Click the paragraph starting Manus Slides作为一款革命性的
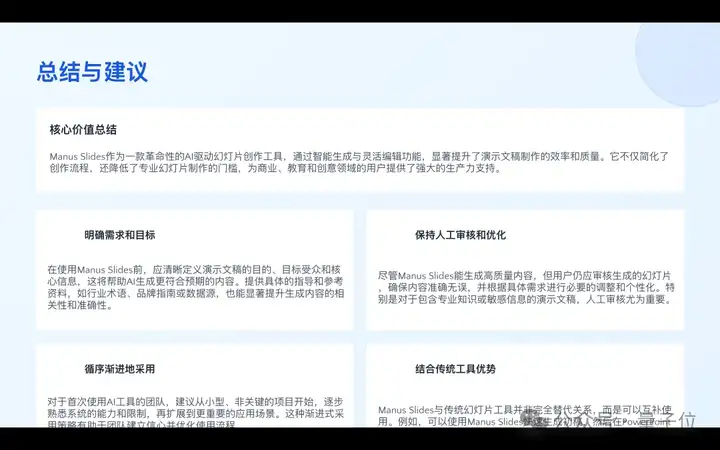This screenshot has height=450, width=720. [x=359, y=162]
